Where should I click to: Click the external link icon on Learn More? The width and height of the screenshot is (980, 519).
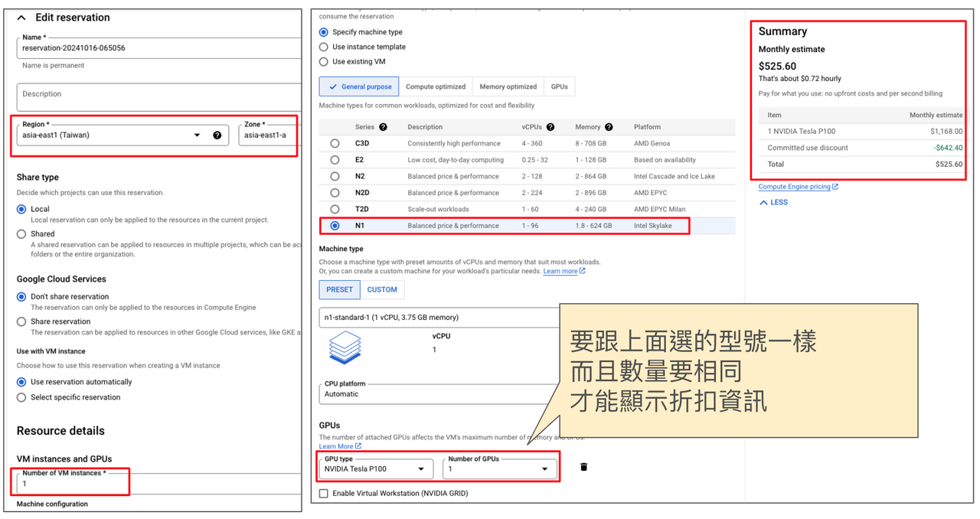[358, 446]
